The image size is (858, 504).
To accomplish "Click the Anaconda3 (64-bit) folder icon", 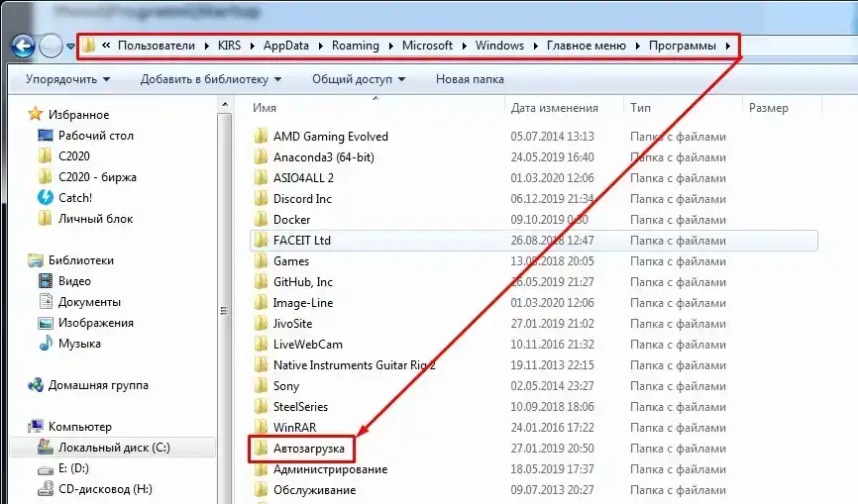I will click(261, 156).
